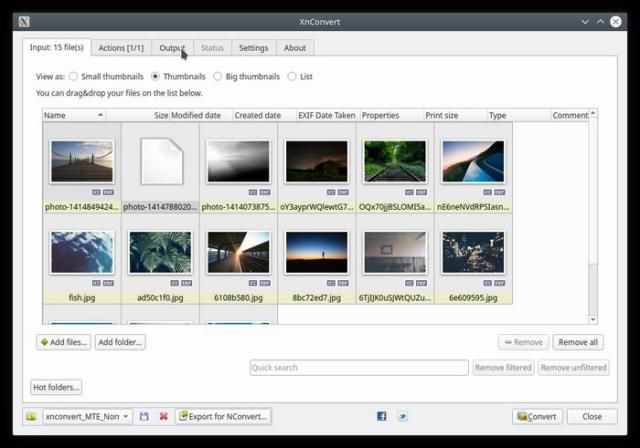
Task: Select the List view option
Action: (x=292, y=76)
